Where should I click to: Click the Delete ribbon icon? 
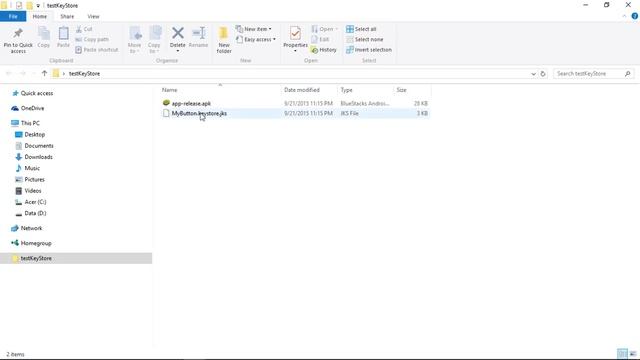178,33
